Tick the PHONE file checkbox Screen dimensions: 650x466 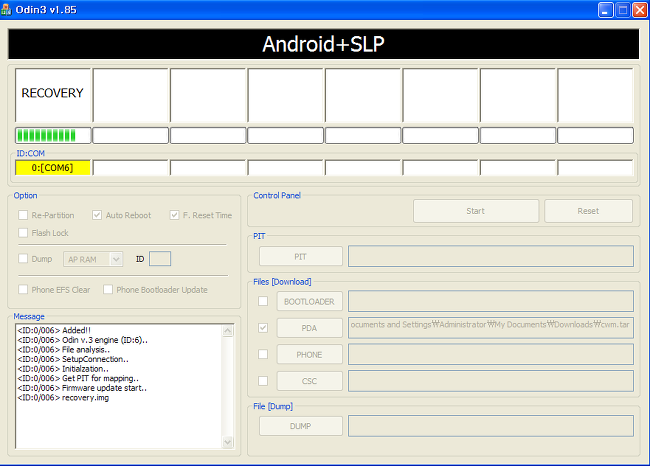point(263,354)
